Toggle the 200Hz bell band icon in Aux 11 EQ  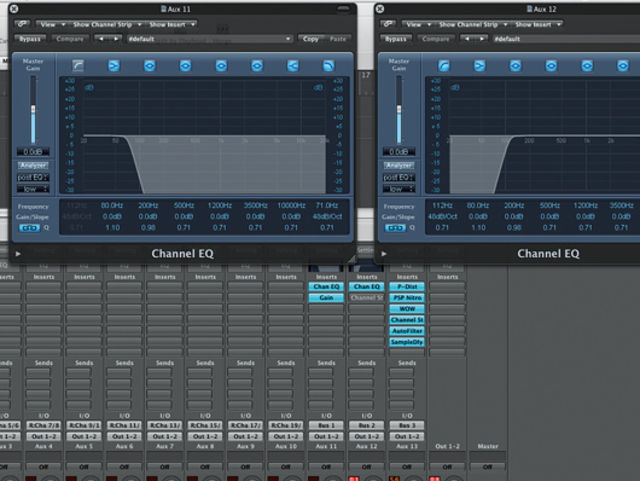coord(150,65)
